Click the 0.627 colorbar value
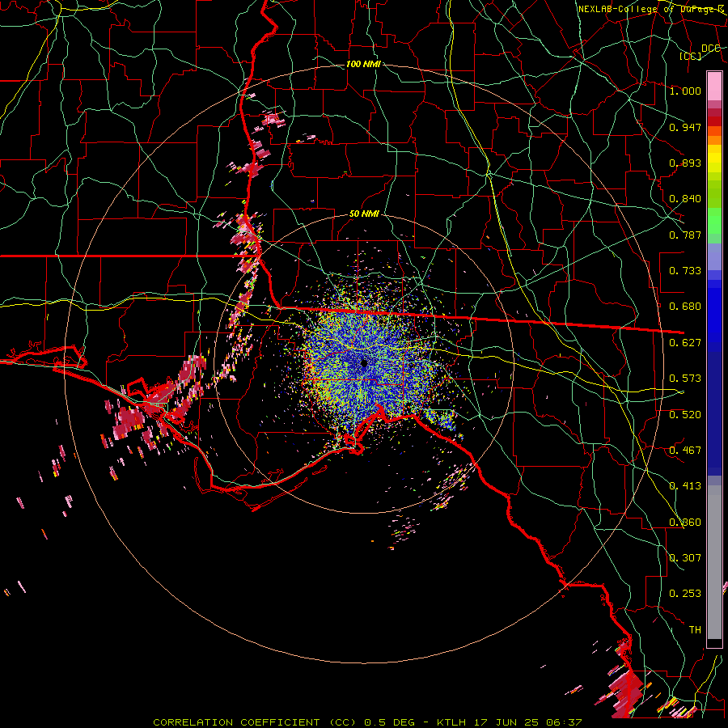This screenshot has height=728, width=728. [685, 343]
